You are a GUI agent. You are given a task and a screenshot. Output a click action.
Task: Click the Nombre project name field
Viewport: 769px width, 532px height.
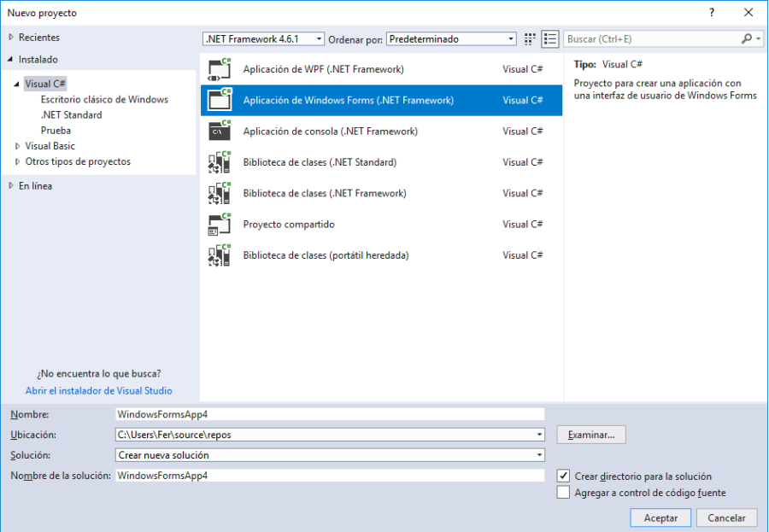(x=330, y=414)
